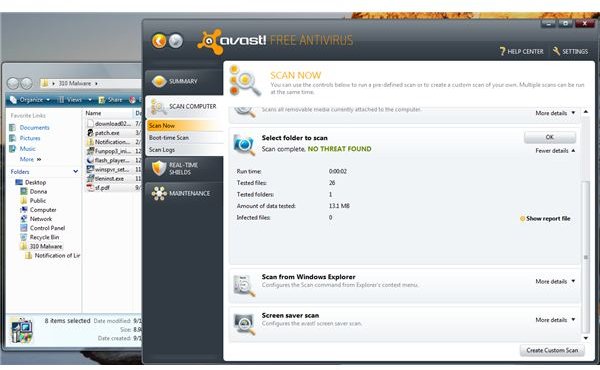
Task: Open Show report file link
Action: (545, 218)
